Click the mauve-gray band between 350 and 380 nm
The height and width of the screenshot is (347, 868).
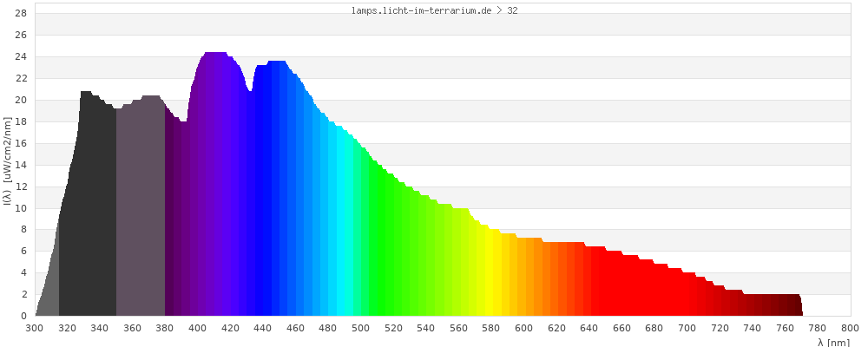pos(140,217)
